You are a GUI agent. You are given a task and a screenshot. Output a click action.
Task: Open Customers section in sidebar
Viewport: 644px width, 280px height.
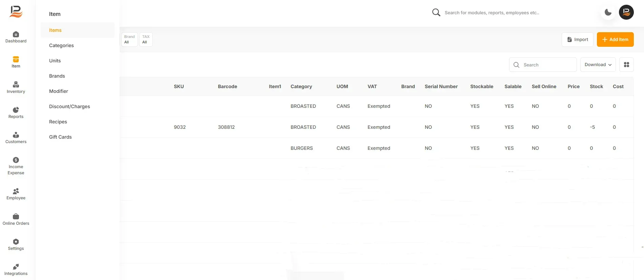16,138
